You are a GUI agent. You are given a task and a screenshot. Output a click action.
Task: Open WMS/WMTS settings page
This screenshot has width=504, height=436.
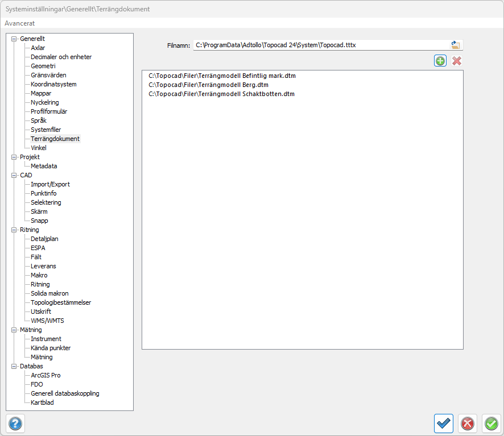47,321
